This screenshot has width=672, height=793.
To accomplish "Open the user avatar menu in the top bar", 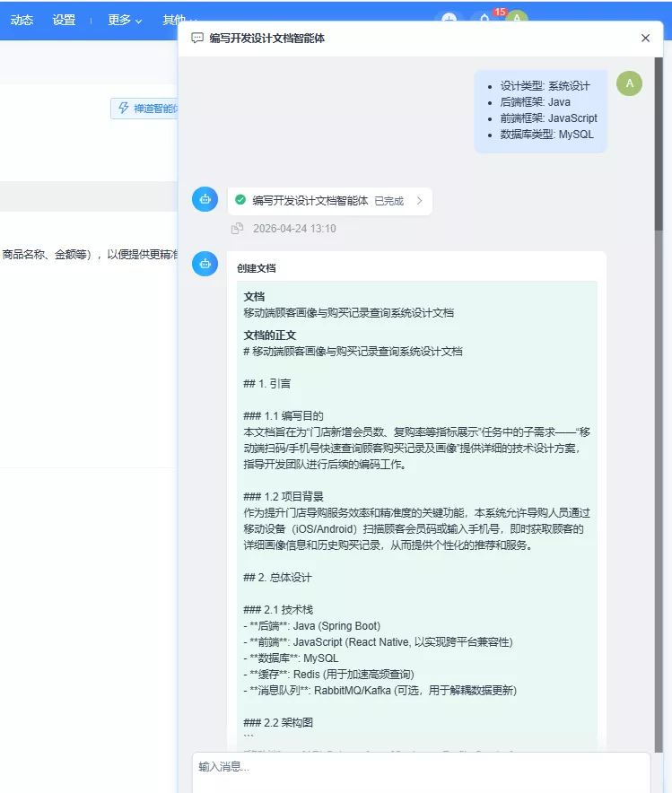I will (517, 17).
